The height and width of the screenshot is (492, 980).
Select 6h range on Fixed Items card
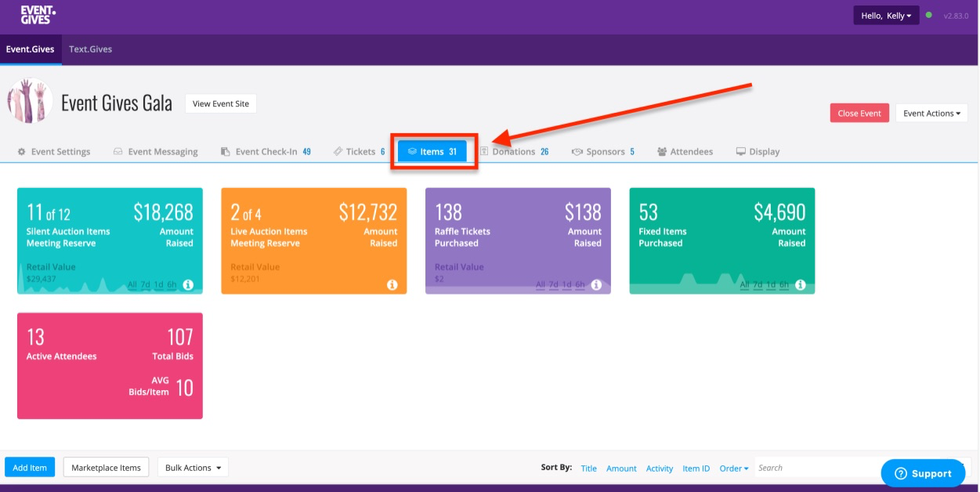coord(784,285)
